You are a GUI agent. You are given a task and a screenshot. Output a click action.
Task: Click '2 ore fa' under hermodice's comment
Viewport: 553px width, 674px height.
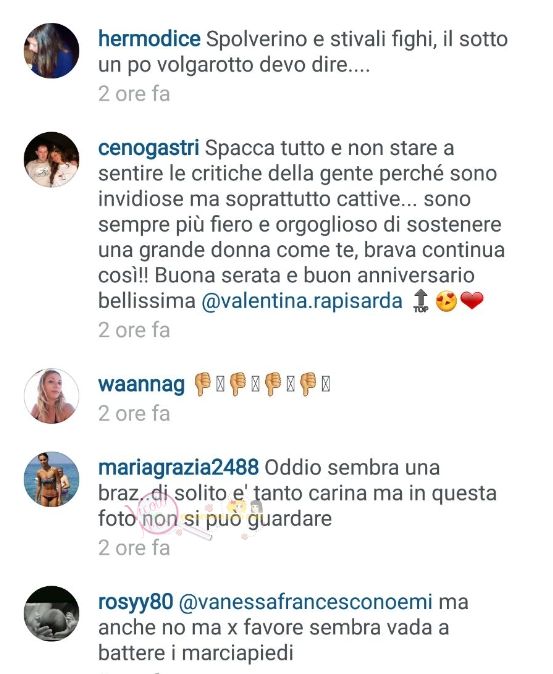[x=134, y=94]
